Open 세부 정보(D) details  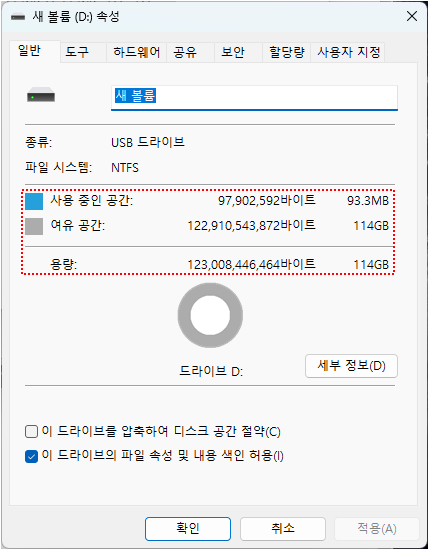(x=351, y=366)
